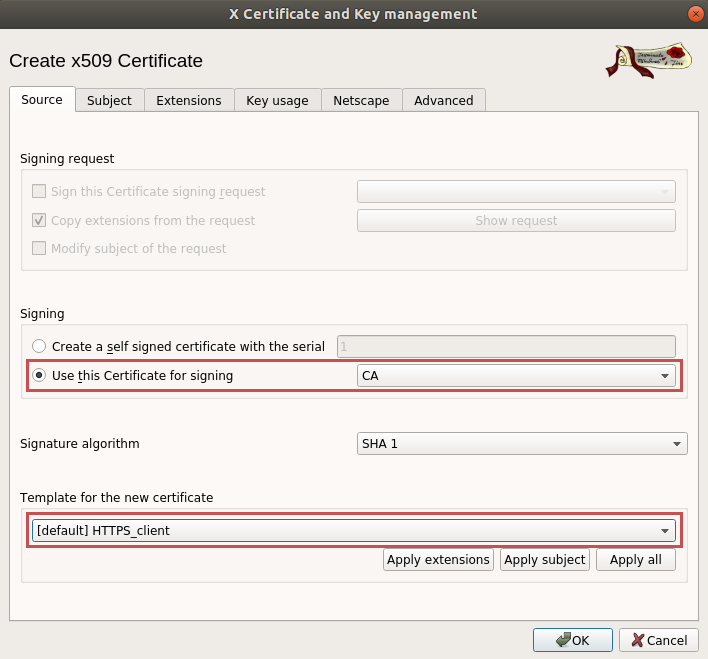Select the self signed certificate radio button
This screenshot has height=659, width=708.
point(39,346)
